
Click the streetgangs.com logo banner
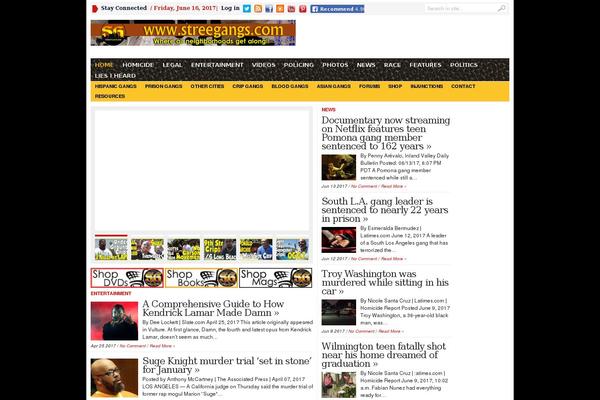click(x=193, y=33)
